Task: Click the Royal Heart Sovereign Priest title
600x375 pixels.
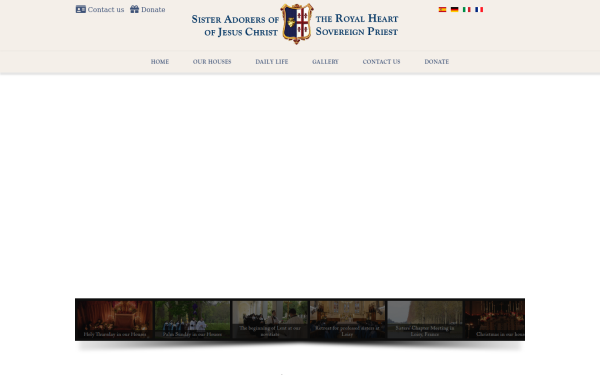Action: tap(357, 25)
